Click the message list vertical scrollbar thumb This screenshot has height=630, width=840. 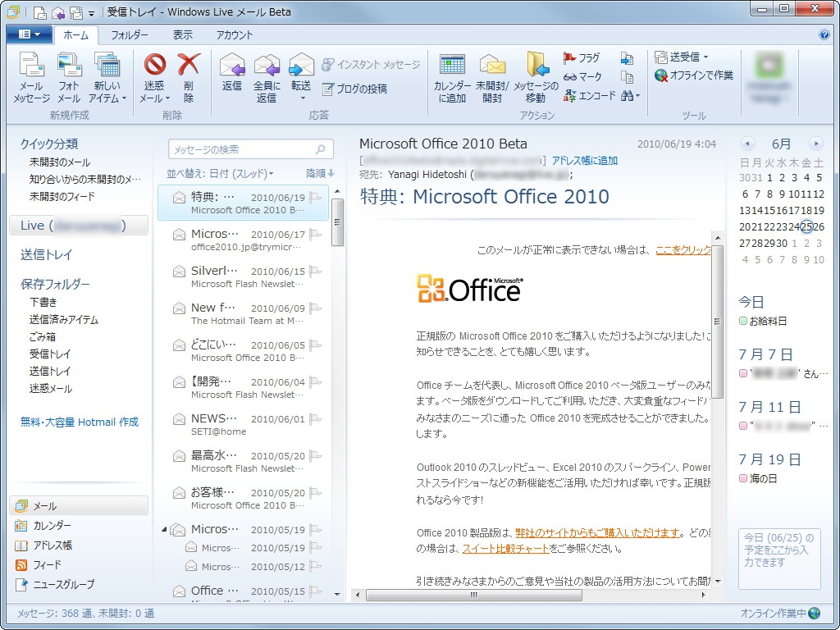click(x=337, y=221)
